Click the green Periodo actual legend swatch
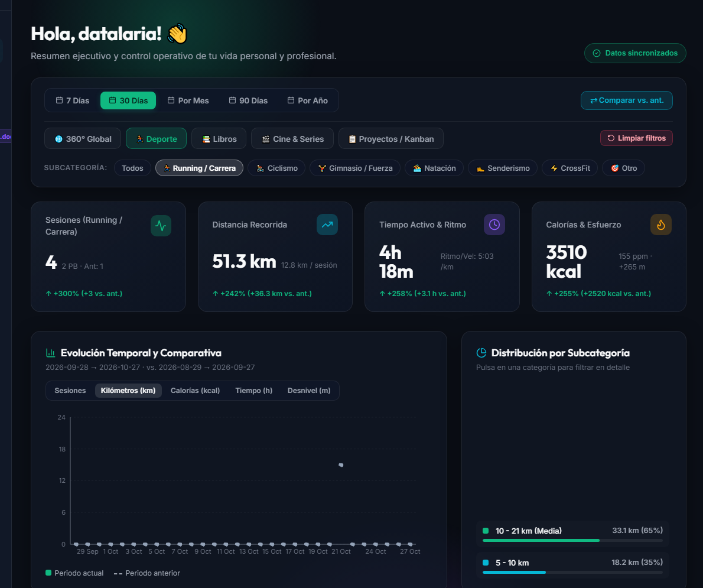 click(x=48, y=573)
